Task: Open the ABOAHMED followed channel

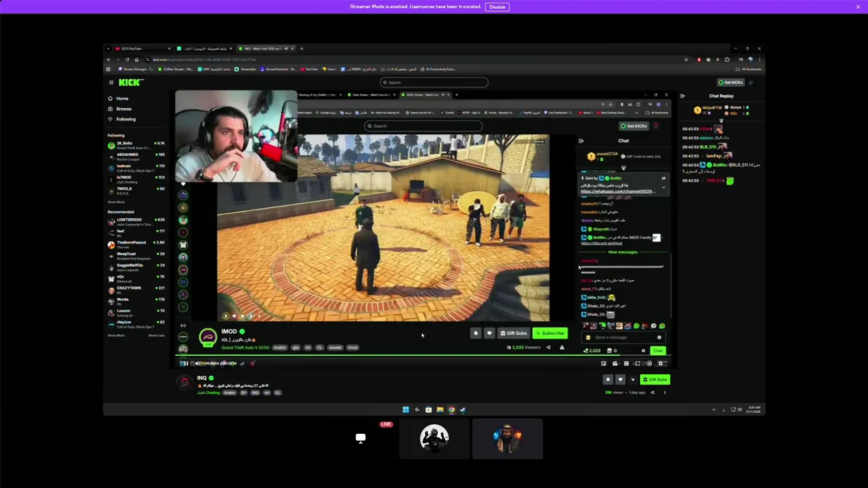Action: [x=136, y=156]
